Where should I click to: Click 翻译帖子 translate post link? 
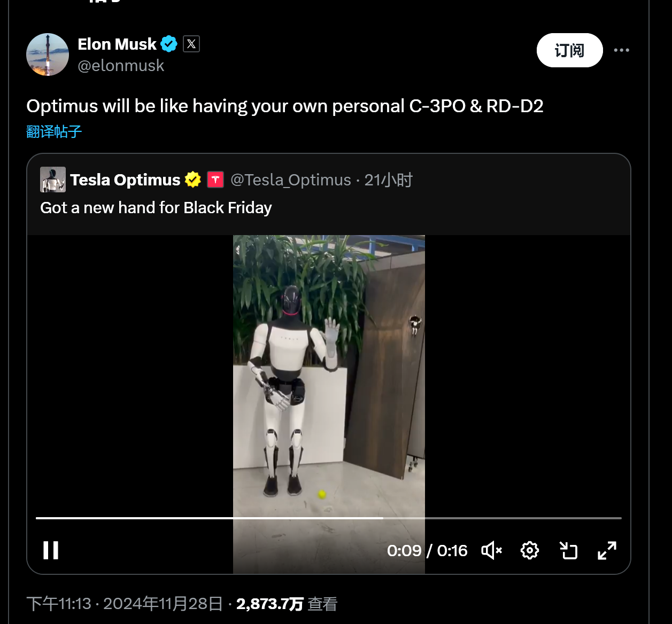point(54,131)
